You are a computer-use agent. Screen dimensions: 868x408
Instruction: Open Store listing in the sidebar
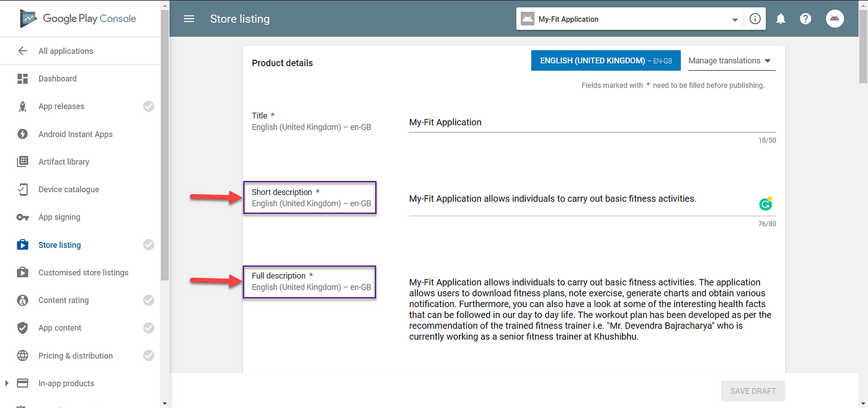click(60, 245)
